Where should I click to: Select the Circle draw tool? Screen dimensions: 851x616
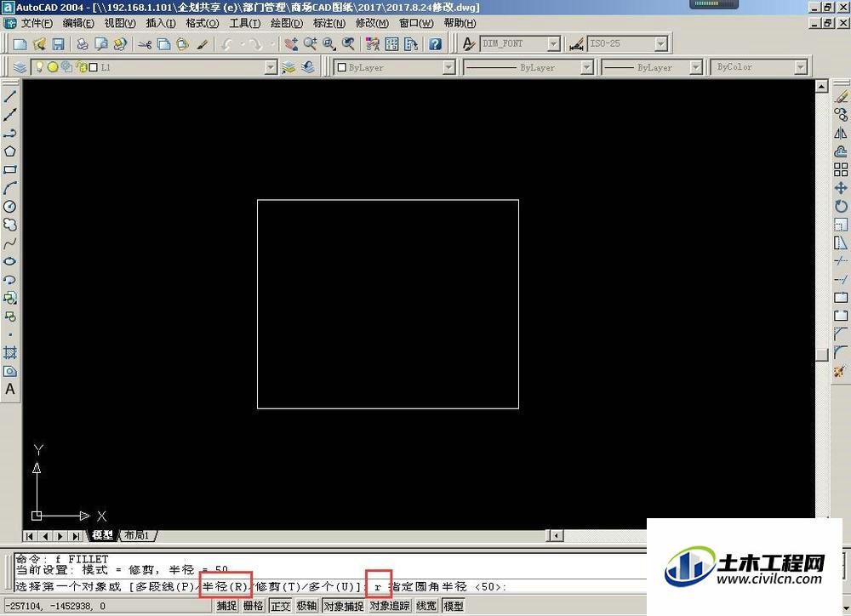(x=9, y=206)
